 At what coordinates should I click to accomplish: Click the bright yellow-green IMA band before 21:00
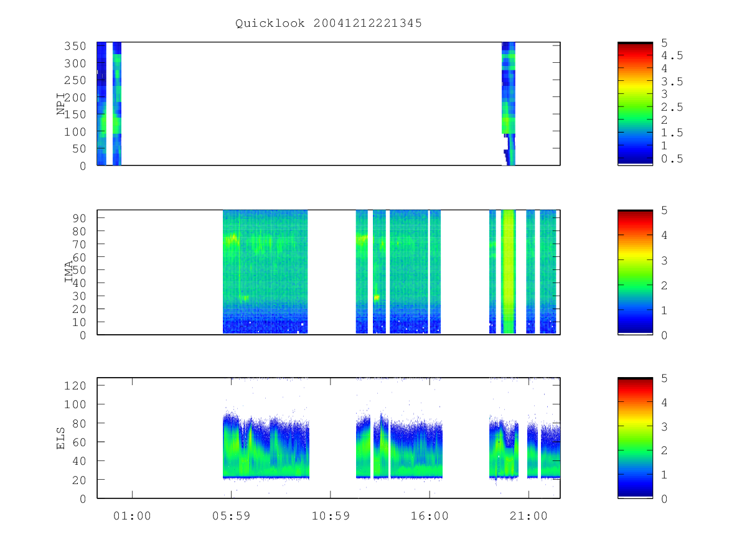pyautogui.click(x=509, y=272)
